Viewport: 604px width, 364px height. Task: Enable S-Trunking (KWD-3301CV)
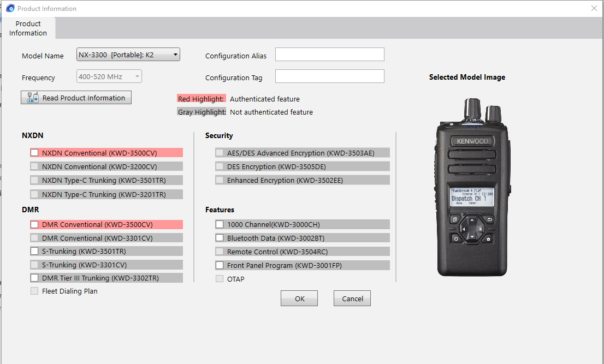coord(34,265)
